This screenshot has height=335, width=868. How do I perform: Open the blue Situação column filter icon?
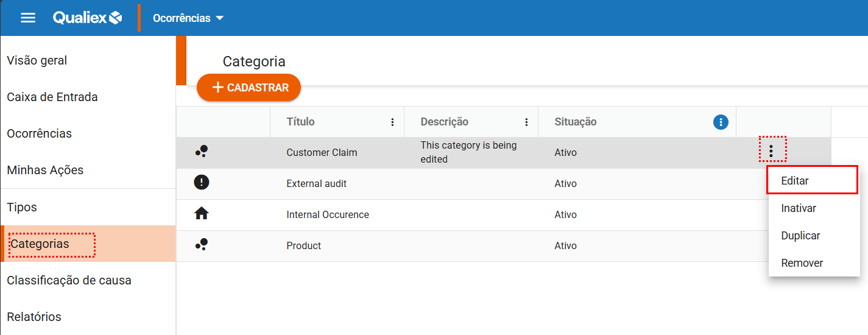pyautogui.click(x=721, y=122)
